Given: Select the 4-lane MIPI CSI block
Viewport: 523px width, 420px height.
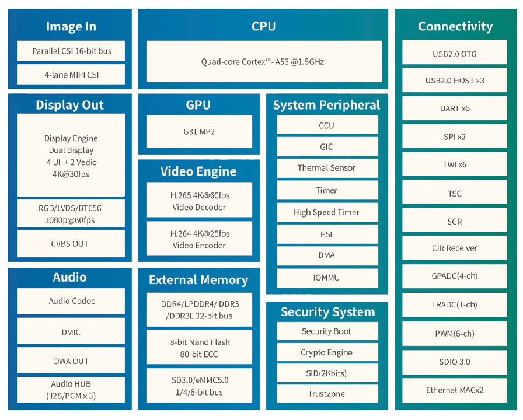Looking at the screenshot, I should (x=71, y=75).
